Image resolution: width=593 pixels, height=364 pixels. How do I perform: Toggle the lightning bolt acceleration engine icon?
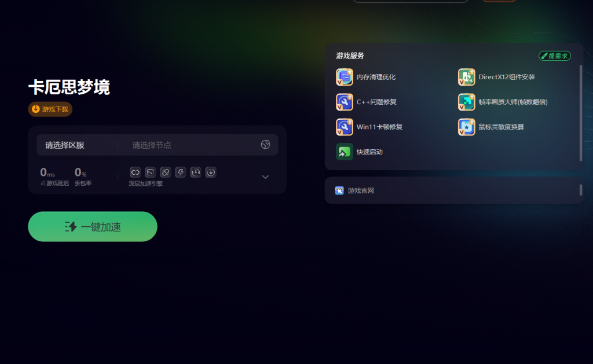click(x=180, y=172)
